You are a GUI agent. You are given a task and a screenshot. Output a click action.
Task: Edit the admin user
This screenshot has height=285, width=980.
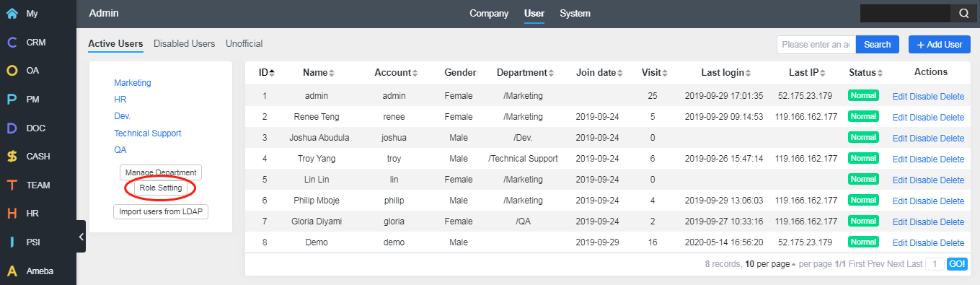(900, 96)
